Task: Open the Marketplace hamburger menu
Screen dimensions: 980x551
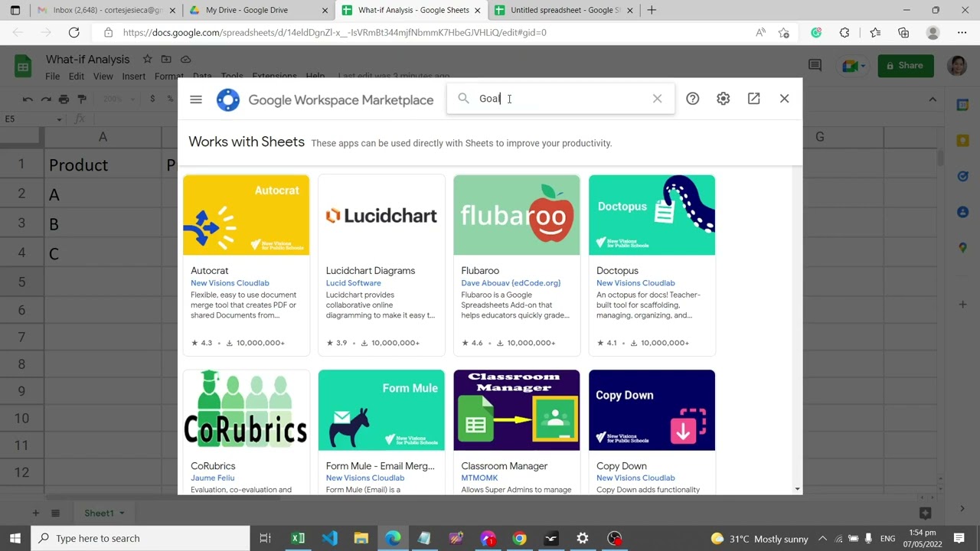Action: pyautogui.click(x=196, y=99)
